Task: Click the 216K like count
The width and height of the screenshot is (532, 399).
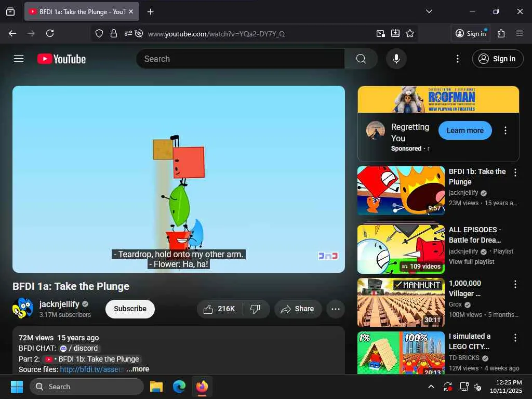Action: (x=226, y=309)
